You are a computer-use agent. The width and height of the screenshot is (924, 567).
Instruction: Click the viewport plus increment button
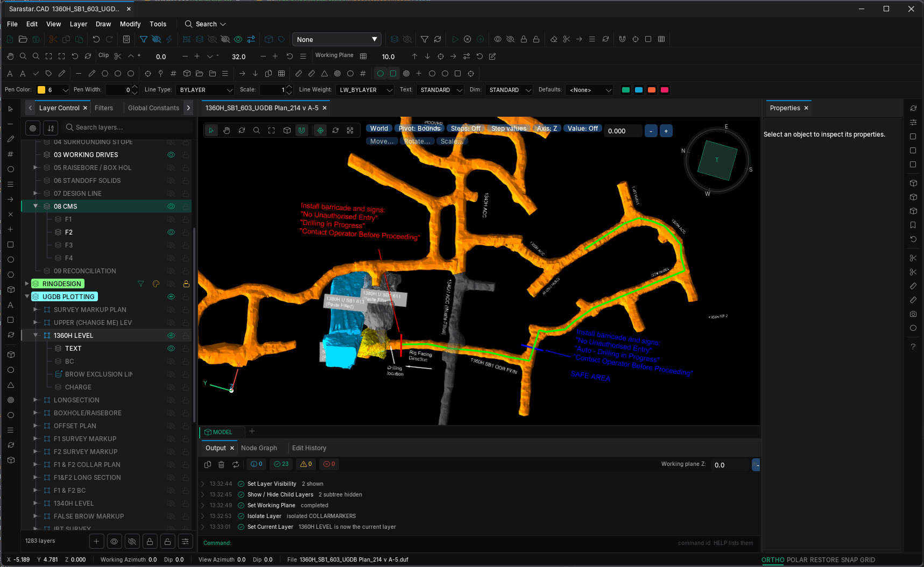(x=666, y=131)
